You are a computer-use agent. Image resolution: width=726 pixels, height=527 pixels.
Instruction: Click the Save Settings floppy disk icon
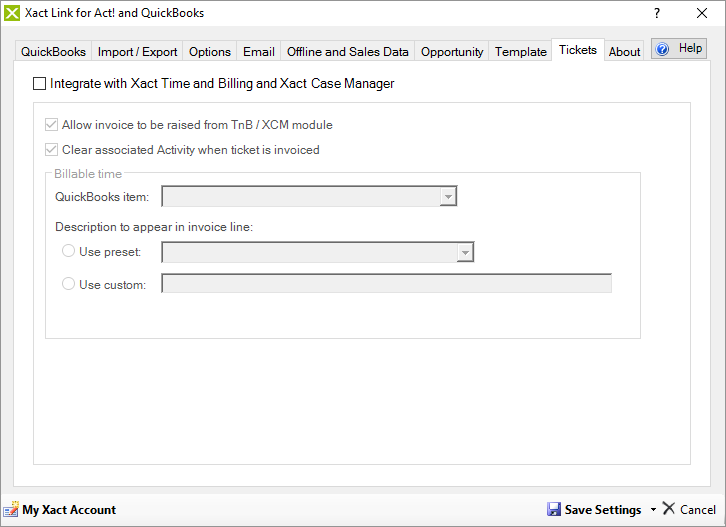click(x=554, y=509)
